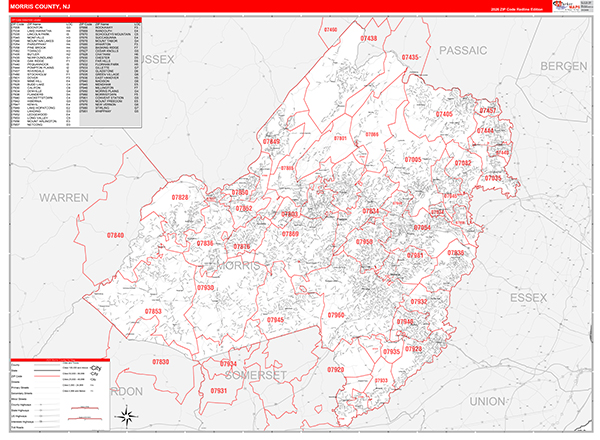
Task: Select ZIP code 07935 label
Action: pyautogui.click(x=391, y=352)
